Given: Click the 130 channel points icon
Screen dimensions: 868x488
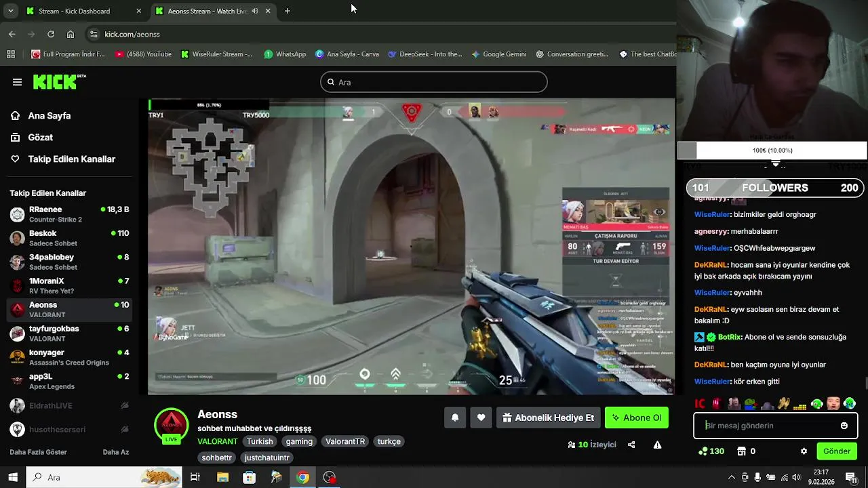Looking at the screenshot, I should click(711, 451).
